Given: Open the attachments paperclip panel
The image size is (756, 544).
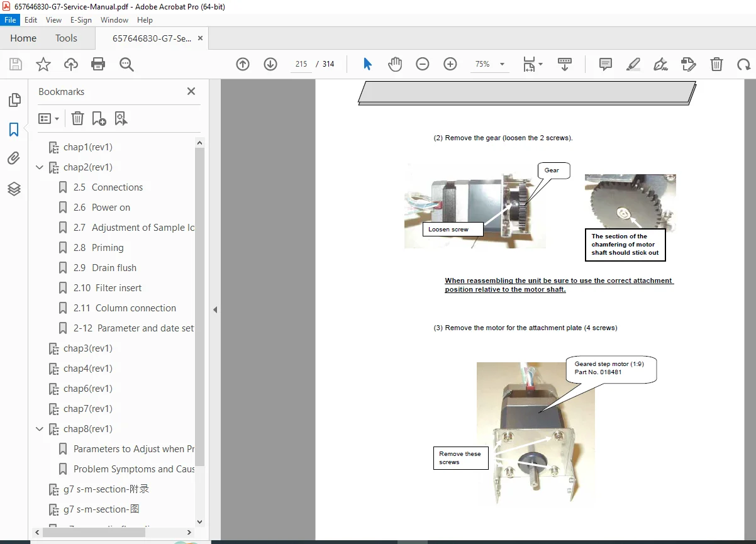Looking at the screenshot, I should point(14,158).
